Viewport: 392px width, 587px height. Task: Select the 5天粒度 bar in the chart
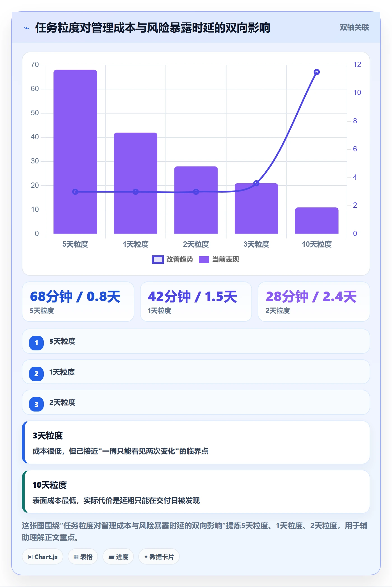pos(75,152)
